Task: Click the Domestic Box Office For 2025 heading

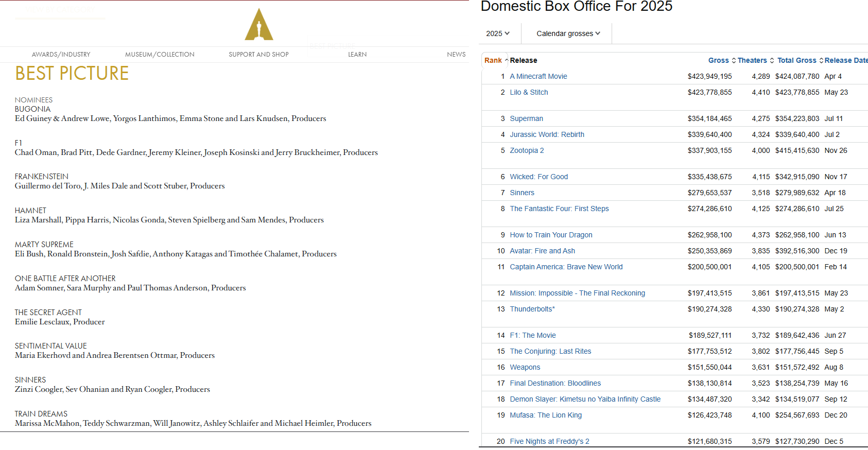Action: point(577,6)
